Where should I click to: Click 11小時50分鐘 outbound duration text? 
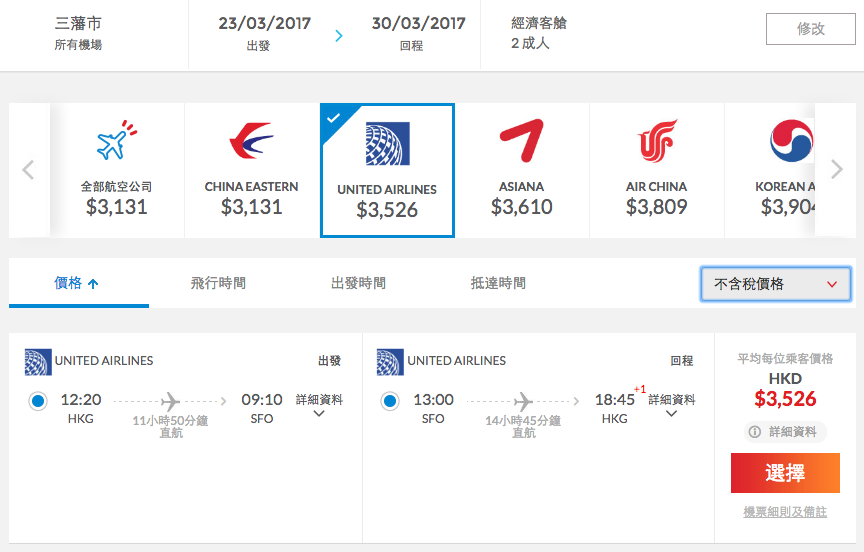point(170,421)
